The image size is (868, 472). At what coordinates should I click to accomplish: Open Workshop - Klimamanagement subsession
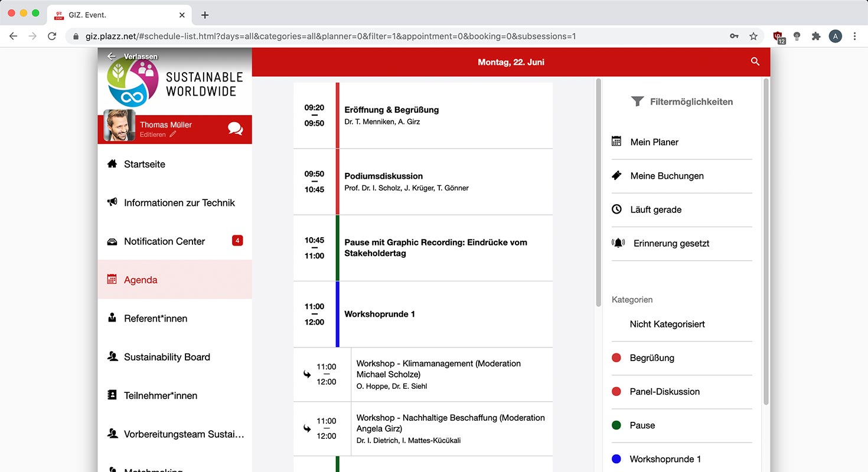click(x=423, y=375)
